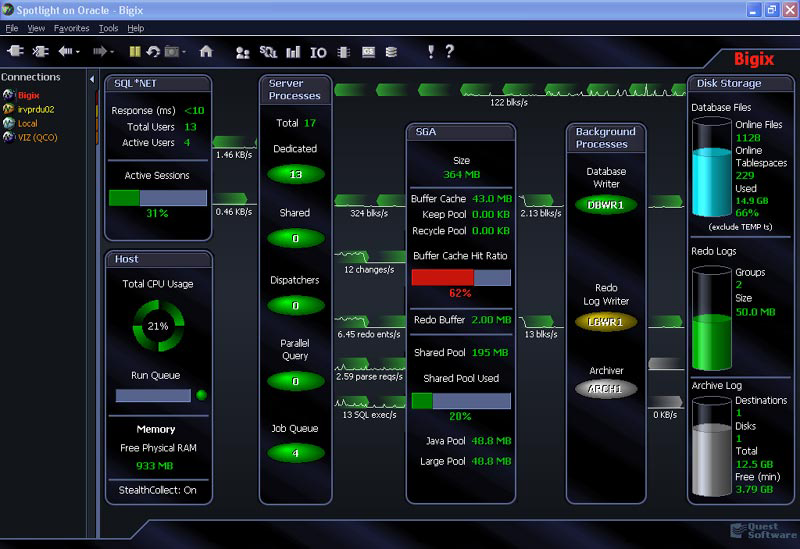Collapse the Connections pane arrow
Screen dimensions: 800x549
click(x=92, y=79)
